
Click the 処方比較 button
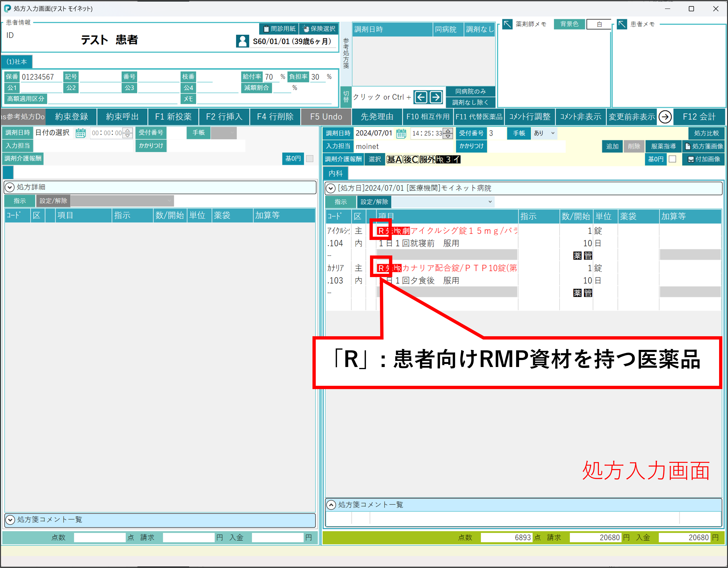tap(706, 133)
